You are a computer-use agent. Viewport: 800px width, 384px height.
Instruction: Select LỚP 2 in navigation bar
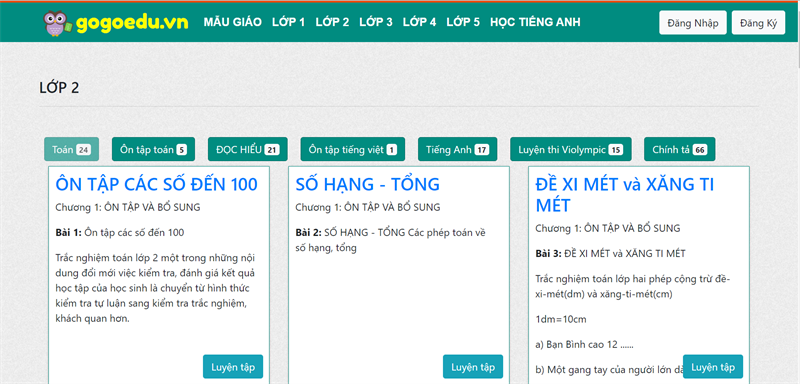[x=332, y=22]
